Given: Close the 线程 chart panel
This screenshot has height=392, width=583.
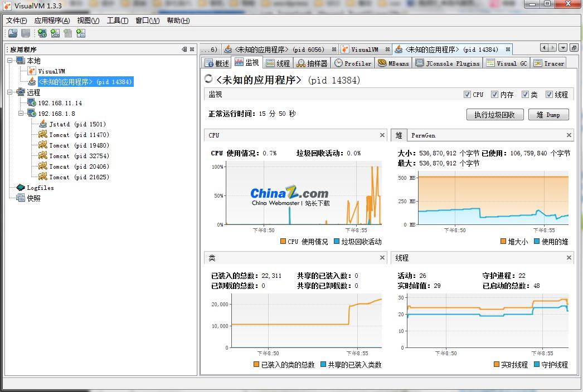Looking at the screenshot, I should 569,257.
